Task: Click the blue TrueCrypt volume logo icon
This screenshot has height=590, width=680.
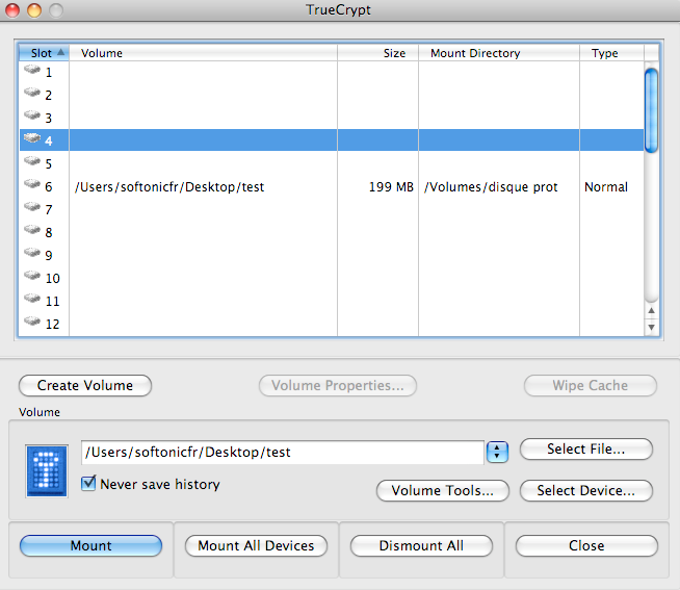Action: point(47,471)
